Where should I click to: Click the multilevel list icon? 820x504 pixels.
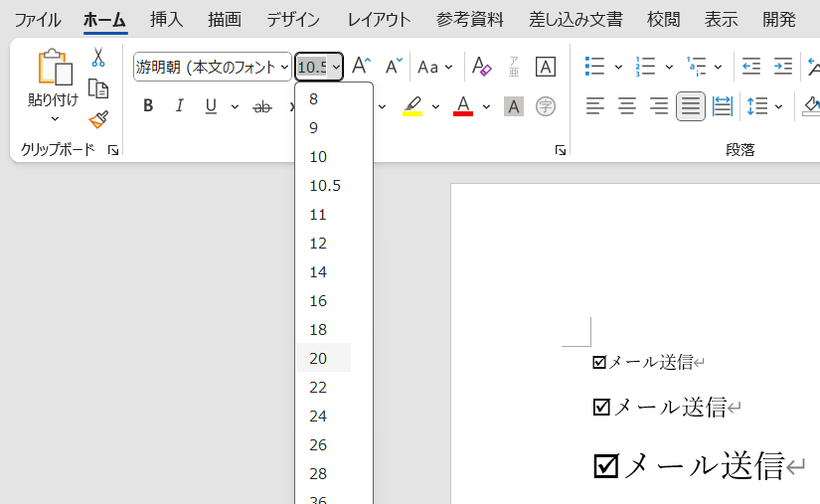(696, 67)
